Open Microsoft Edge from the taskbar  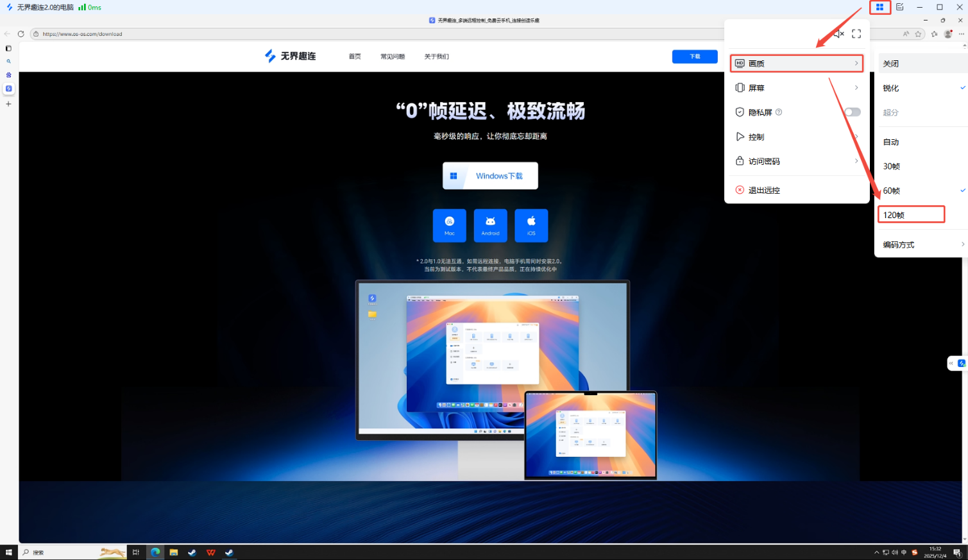(x=155, y=552)
